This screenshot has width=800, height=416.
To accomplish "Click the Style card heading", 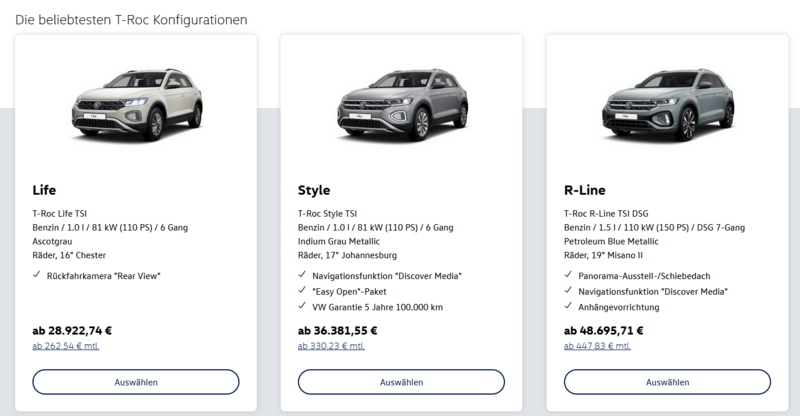I will 314,190.
